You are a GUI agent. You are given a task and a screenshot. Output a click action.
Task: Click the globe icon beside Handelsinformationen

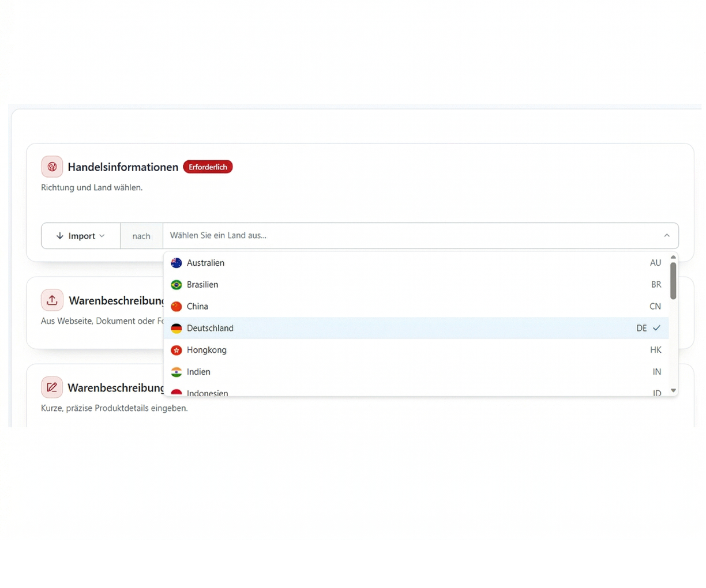pyautogui.click(x=52, y=167)
